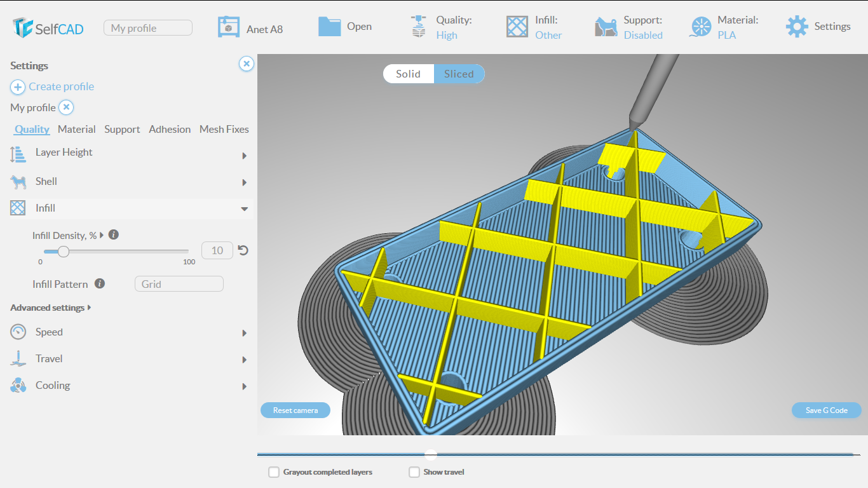Click the Cooling row label
The image size is (868, 488).
(53, 385)
